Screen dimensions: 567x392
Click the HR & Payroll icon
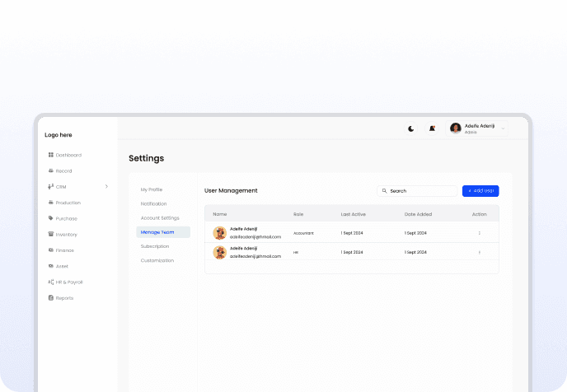(51, 282)
